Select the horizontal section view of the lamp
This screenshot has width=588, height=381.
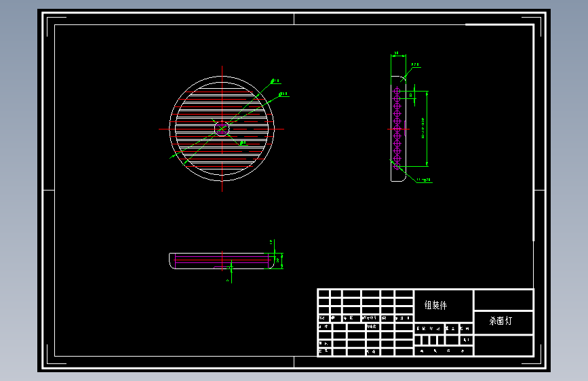[222, 260]
